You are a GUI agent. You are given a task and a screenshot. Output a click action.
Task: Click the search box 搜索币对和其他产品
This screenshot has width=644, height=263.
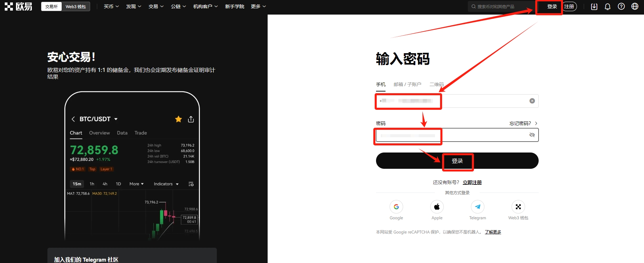501,6
